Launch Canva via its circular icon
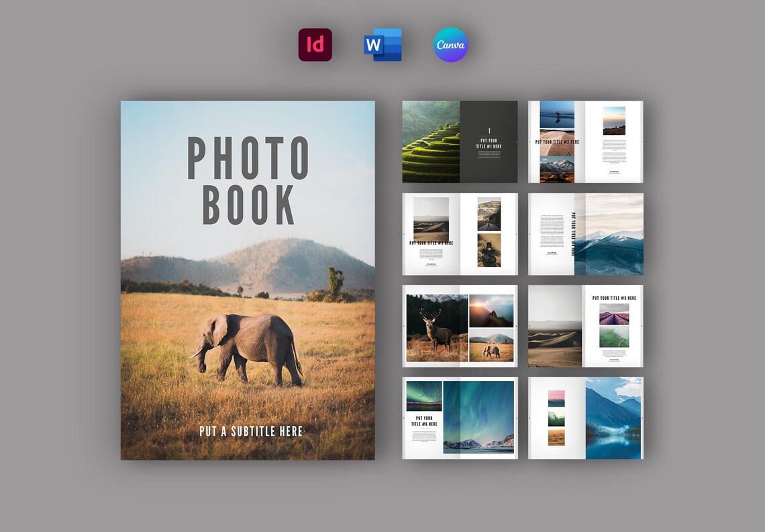The width and height of the screenshot is (765, 532). tap(450, 44)
